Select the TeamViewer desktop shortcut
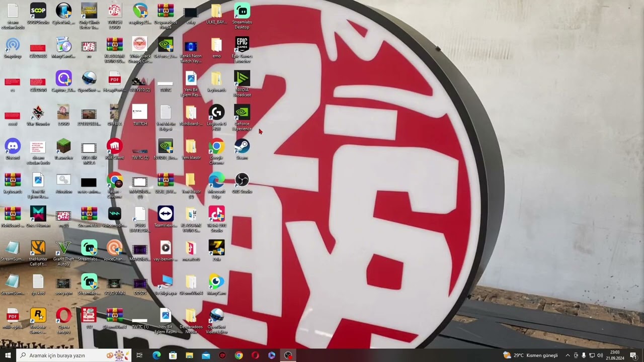 point(166,216)
